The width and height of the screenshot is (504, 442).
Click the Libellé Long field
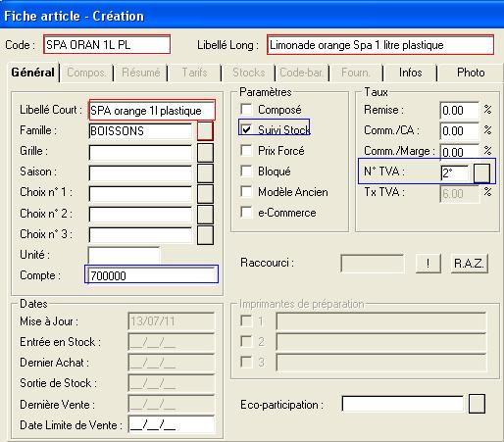380,44
